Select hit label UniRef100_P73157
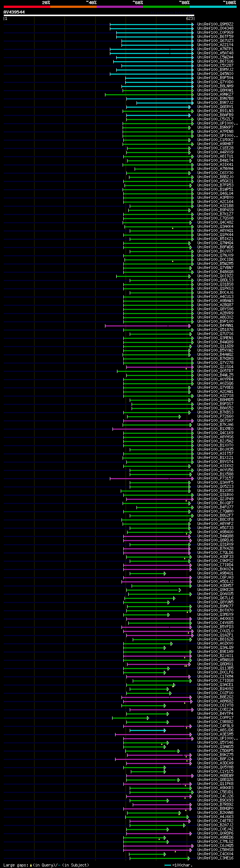Screen dimensions: 240x868 coord(215,478)
